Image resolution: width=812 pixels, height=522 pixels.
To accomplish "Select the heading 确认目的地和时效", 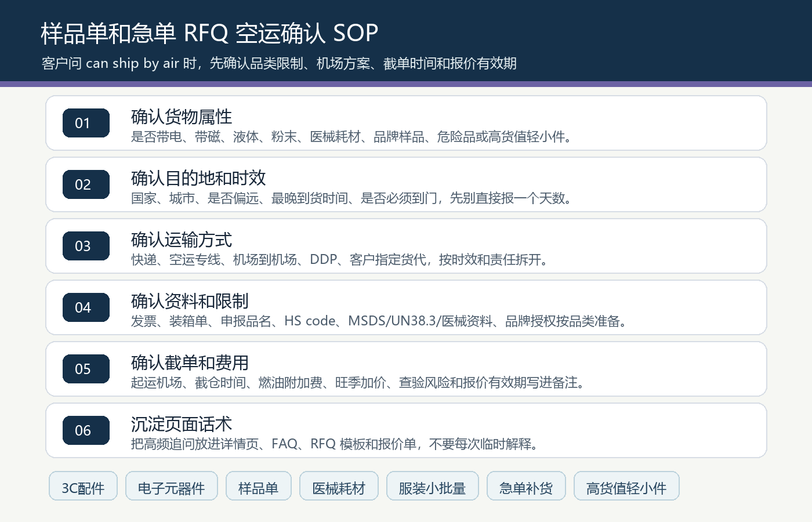I will [x=198, y=178].
